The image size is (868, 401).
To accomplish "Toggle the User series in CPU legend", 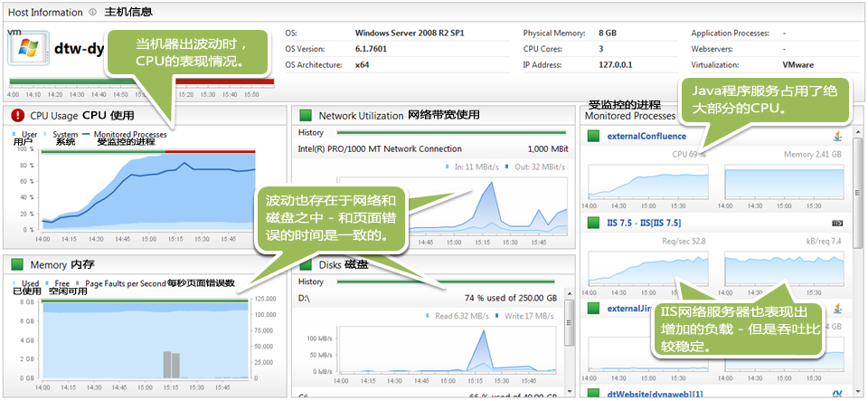I will tap(25, 134).
